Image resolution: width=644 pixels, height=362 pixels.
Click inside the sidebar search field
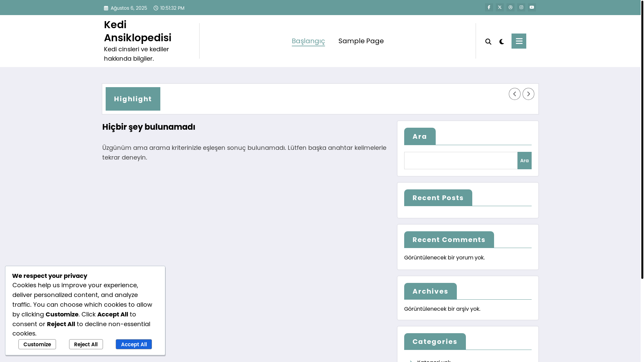click(x=461, y=161)
